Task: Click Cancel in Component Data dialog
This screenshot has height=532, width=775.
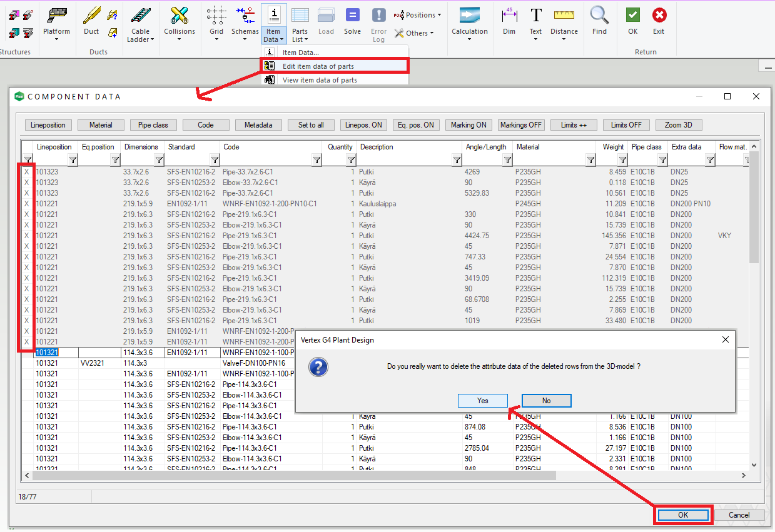Action: tap(739, 515)
